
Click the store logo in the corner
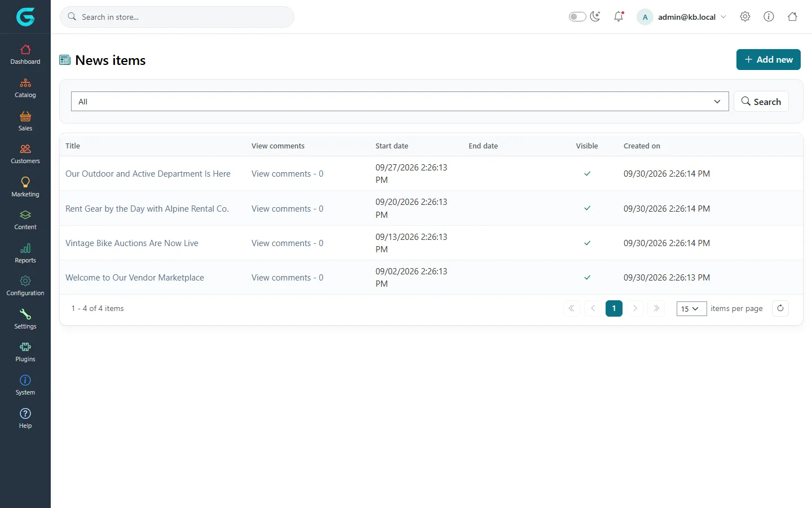(x=25, y=17)
